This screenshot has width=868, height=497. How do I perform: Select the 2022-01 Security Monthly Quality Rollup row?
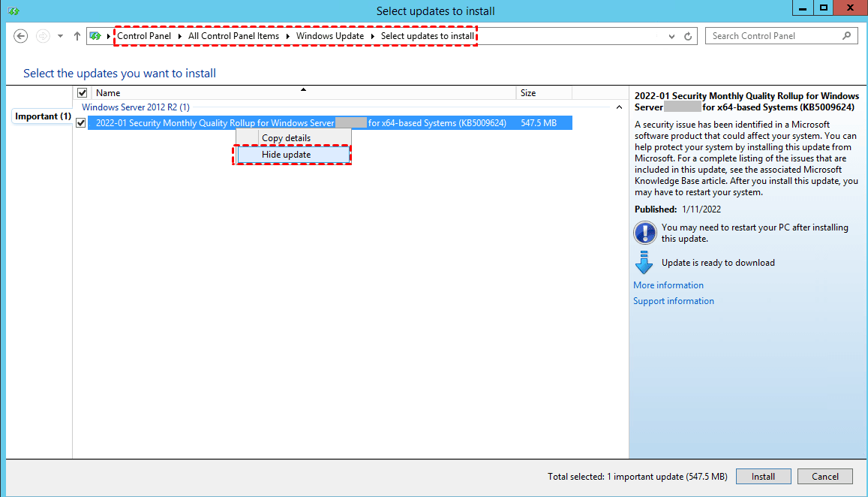pyautogui.click(x=330, y=123)
